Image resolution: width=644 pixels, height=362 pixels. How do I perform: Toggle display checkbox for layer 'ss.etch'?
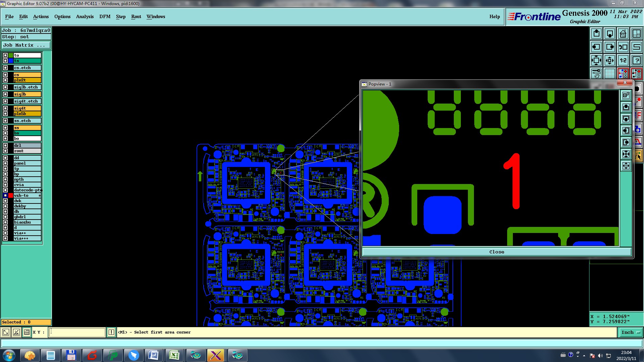[x=5, y=121]
